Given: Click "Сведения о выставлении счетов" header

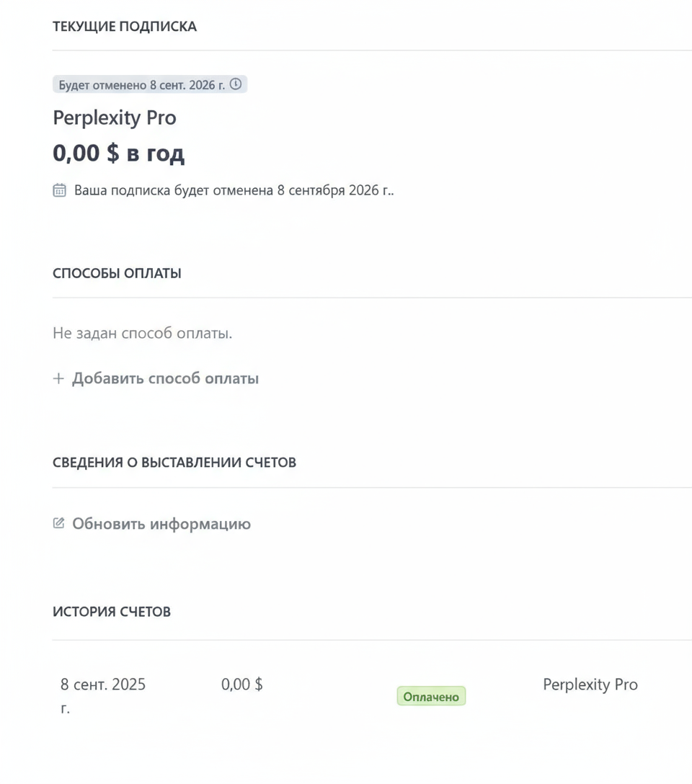Looking at the screenshot, I should [174, 463].
